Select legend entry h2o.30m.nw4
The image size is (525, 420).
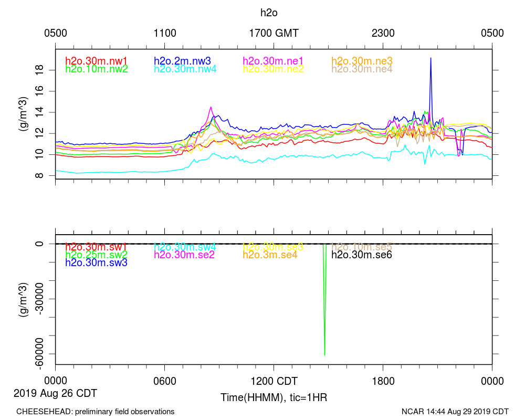[x=185, y=69]
